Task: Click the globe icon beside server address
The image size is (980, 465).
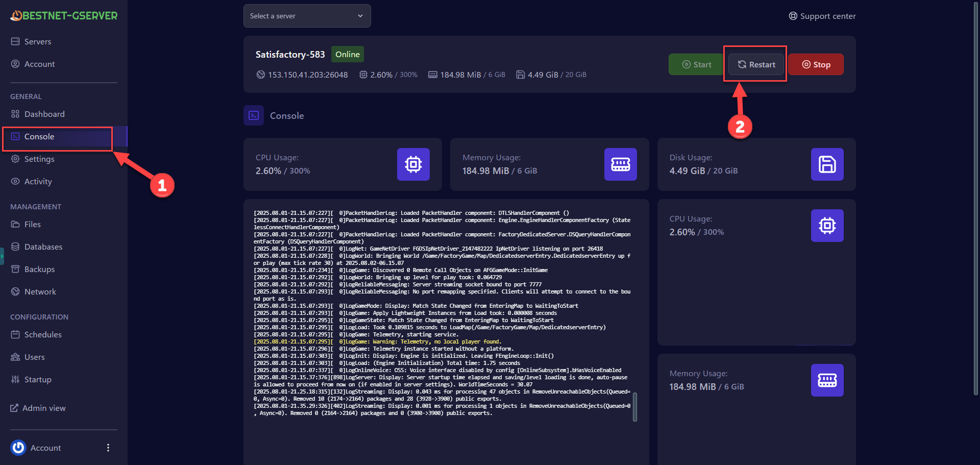Action: pyautogui.click(x=261, y=75)
